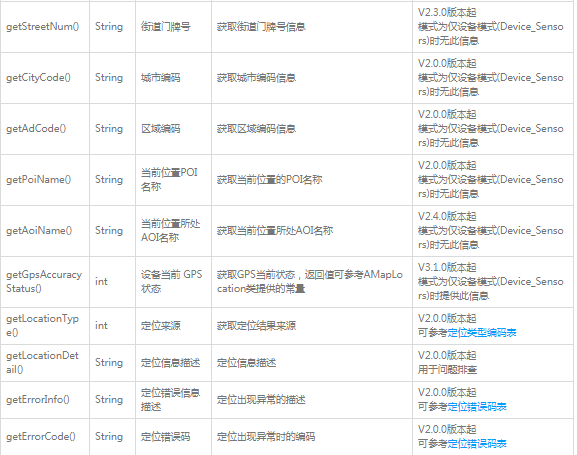The image size is (577, 455).
Task: Click the 获取定位结果来源 description
Action: point(256,325)
